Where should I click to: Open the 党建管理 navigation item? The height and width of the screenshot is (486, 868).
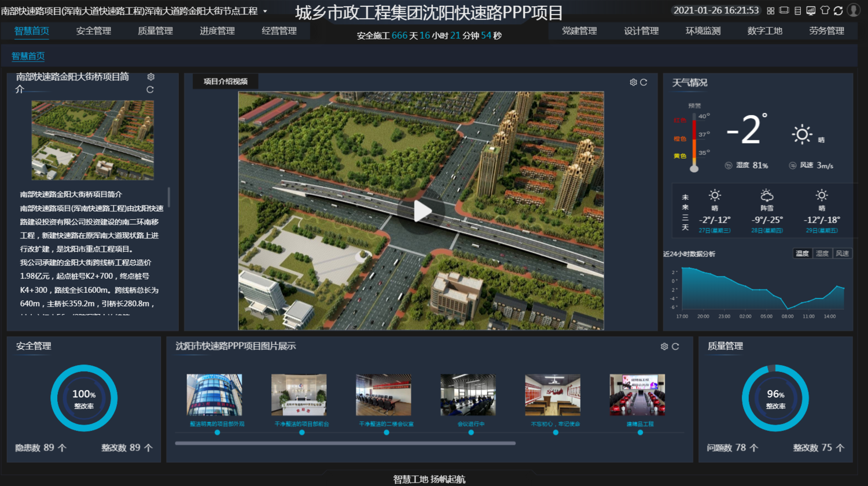pyautogui.click(x=579, y=31)
